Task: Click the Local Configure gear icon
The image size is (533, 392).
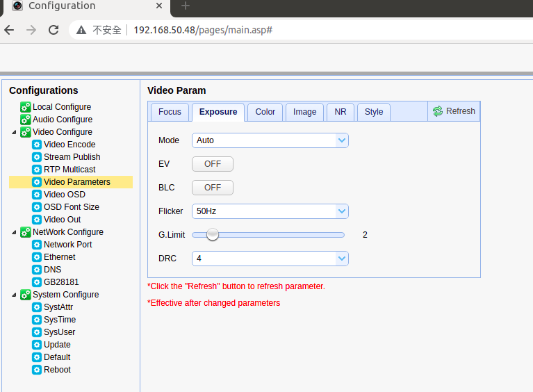Action: click(x=26, y=107)
